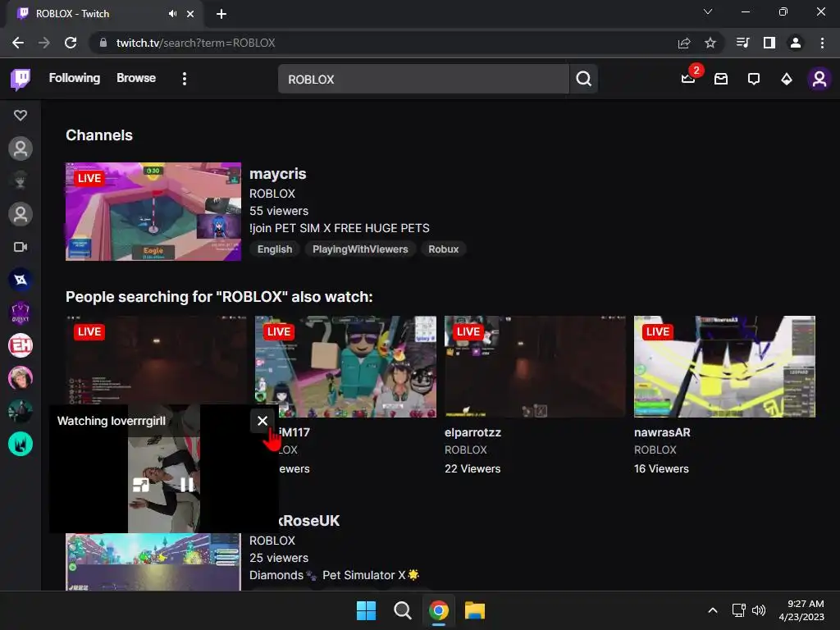Open the first gray avatar sidebar channel

pyautogui.click(x=21, y=148)
